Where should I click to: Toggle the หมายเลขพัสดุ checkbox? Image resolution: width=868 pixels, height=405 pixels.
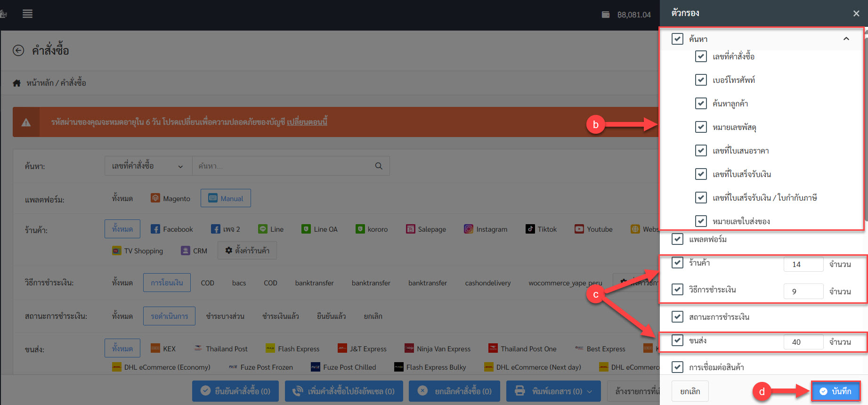point(701,127)
